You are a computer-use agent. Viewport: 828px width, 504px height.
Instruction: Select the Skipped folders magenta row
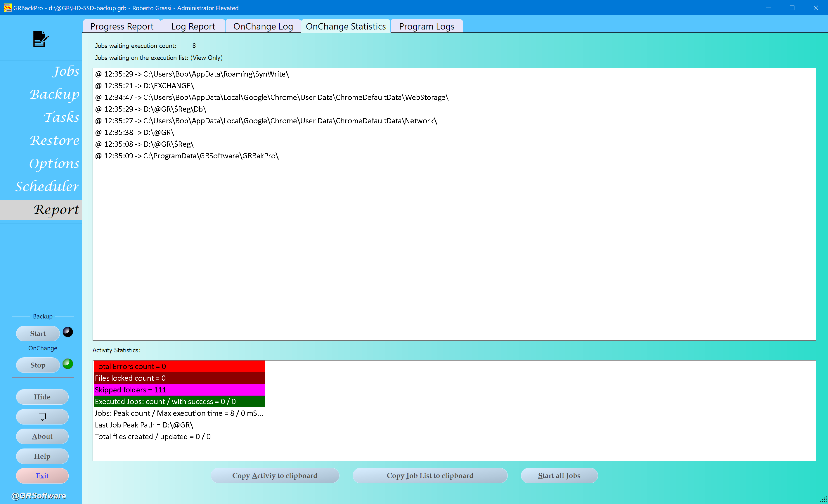pos(179,390)
